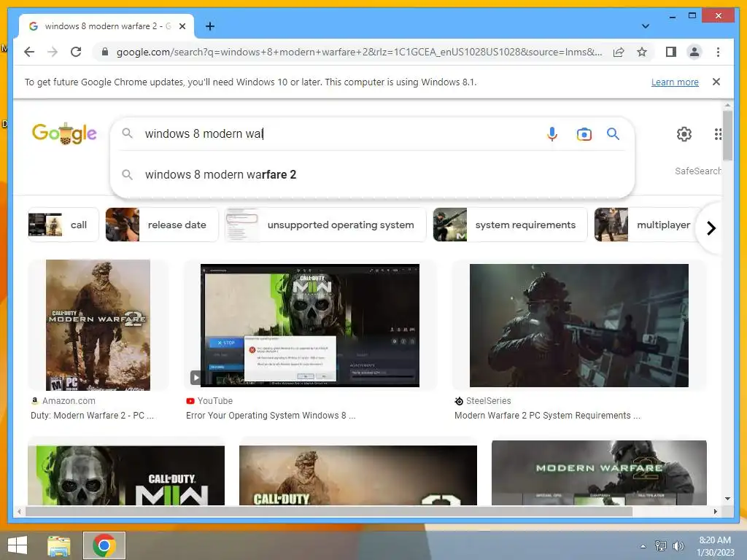The width and height of the screenshot is (747, 560).
Task: Open the Amazon Modern Warfare 2 cover image
Action: (98, 325)
